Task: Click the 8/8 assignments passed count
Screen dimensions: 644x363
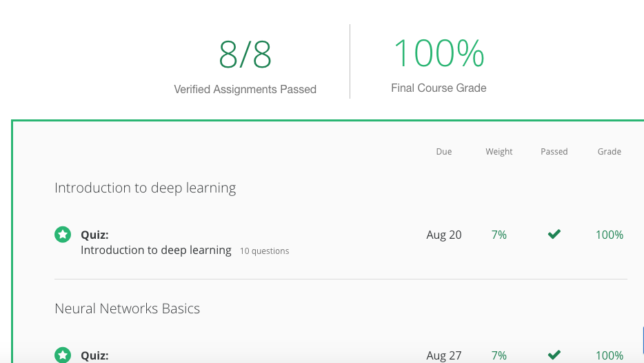Action: [245, 55]
